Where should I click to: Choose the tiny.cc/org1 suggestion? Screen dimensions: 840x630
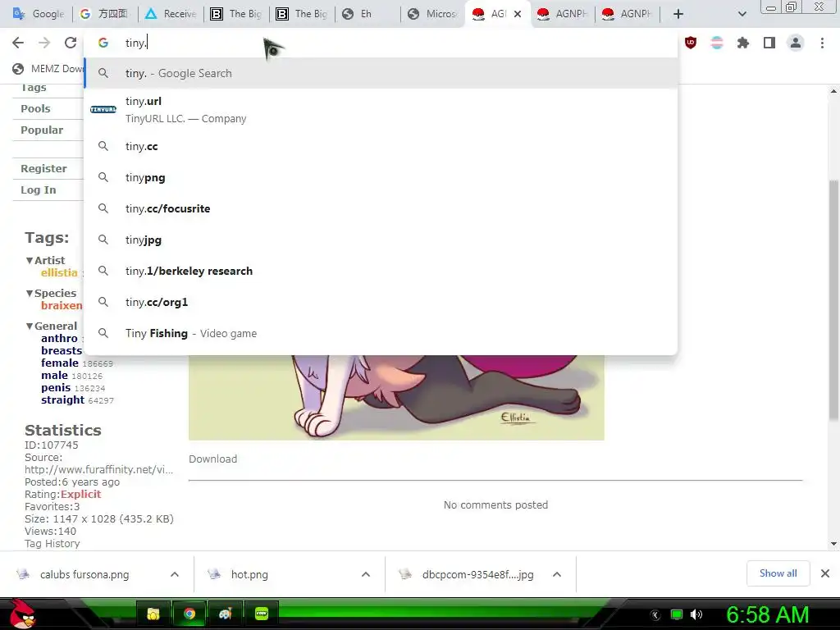pos(381,302)
